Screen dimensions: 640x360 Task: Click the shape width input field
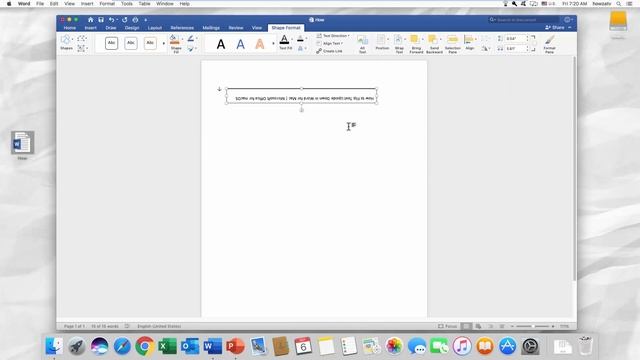[516, 49]
